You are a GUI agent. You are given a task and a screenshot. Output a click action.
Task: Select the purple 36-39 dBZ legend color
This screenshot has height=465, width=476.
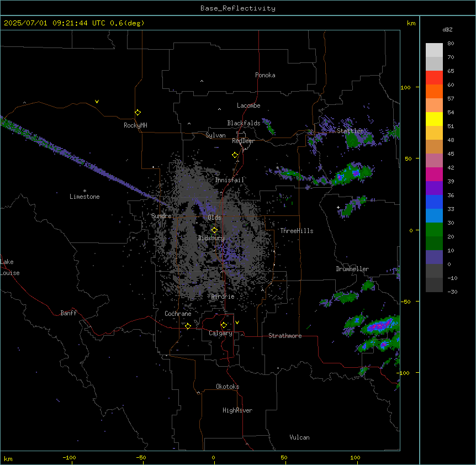434,188
